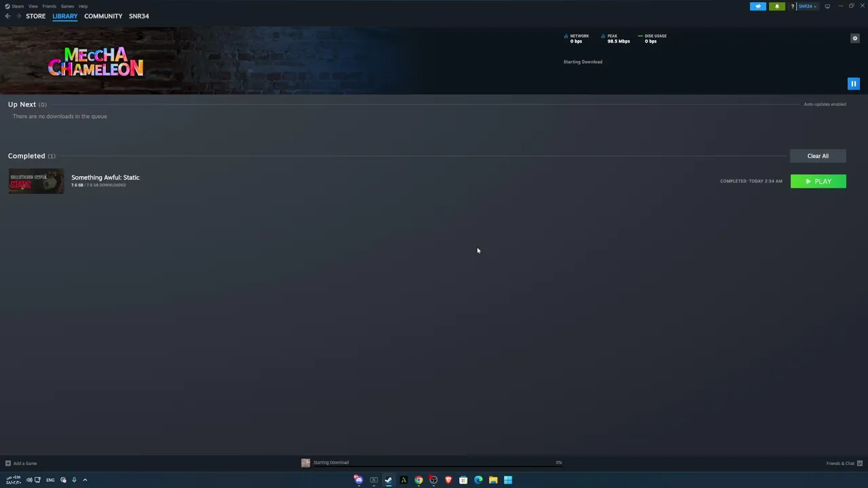Open the Steam menu

[x=14, y=6]
